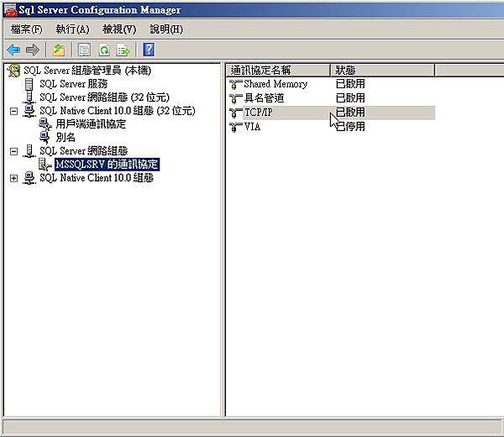
Task: Select bottom SQL Native Client 10.0 組態 label
Action: [97, 178]
